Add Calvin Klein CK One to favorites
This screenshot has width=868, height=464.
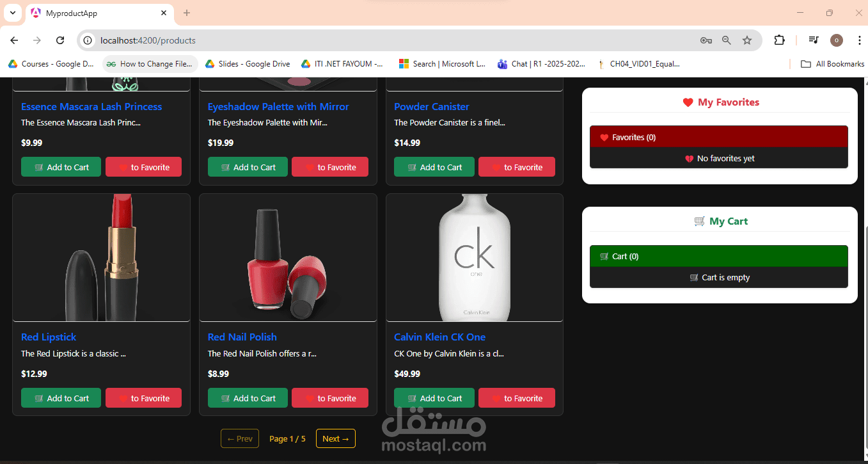pyautogui.click(x=517, y=398)
